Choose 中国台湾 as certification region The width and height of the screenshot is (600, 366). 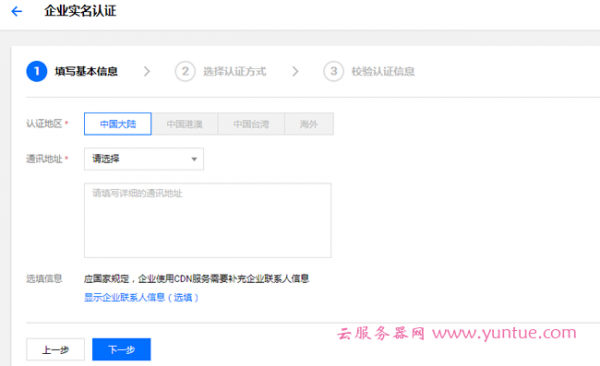tap(251, 124)
